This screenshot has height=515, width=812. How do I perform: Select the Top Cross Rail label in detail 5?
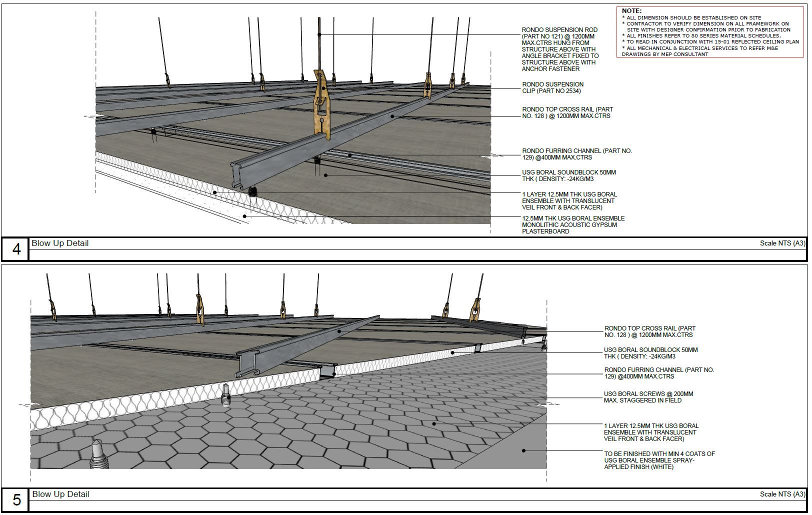click(649, 332)
